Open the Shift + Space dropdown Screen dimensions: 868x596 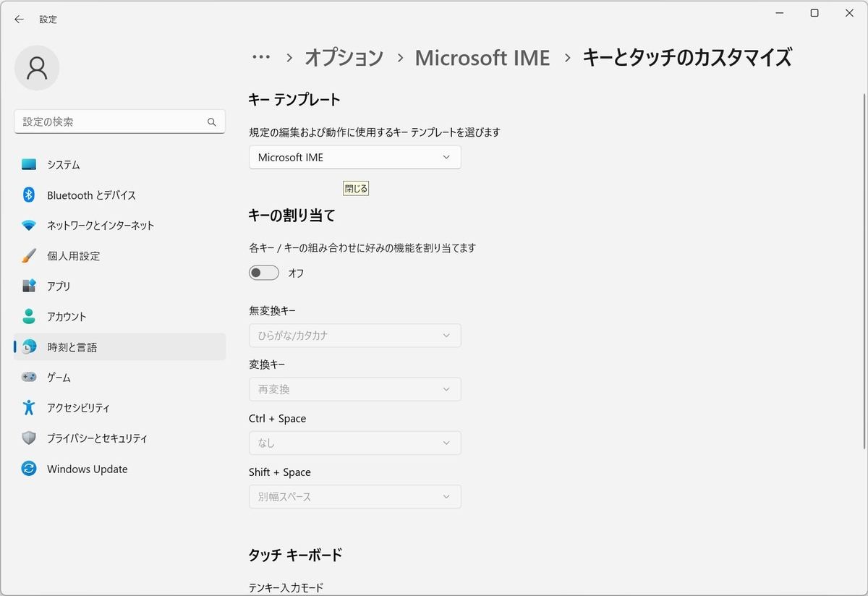tap(355, 497)
